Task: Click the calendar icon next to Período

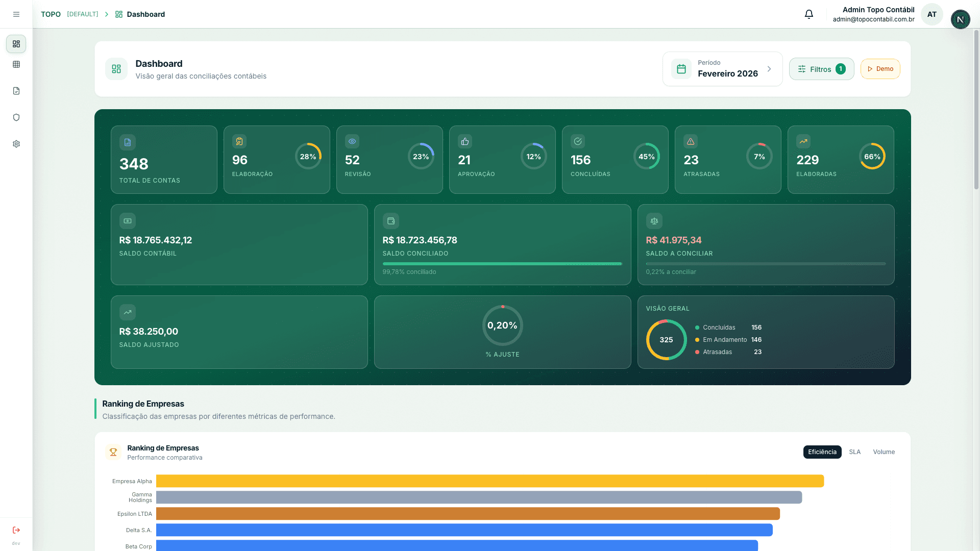Action: (x=680, y=68)
